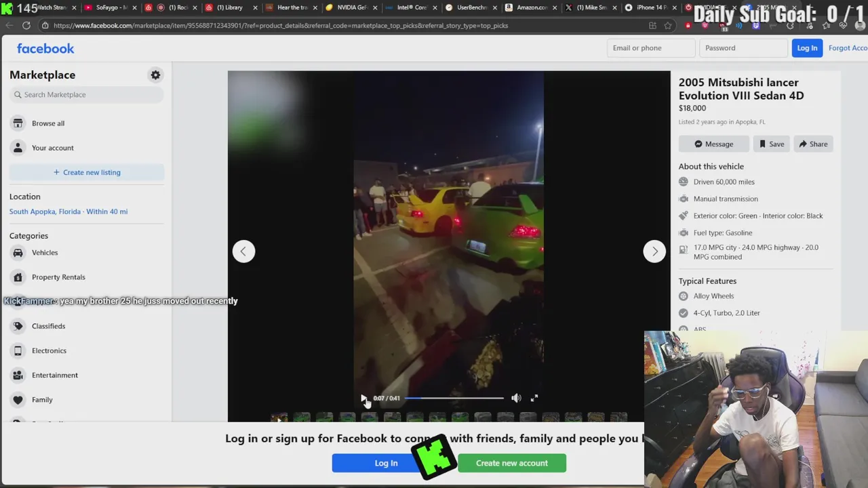The image size is (868, 488).
Task: Focus the Email or phone field
Action: pos(651,48)
